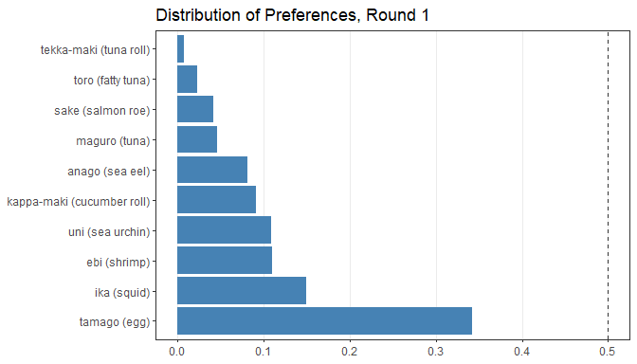Select the ebi (shrimp) bar
The image size is (637, 364).
[x=225, y=260]
